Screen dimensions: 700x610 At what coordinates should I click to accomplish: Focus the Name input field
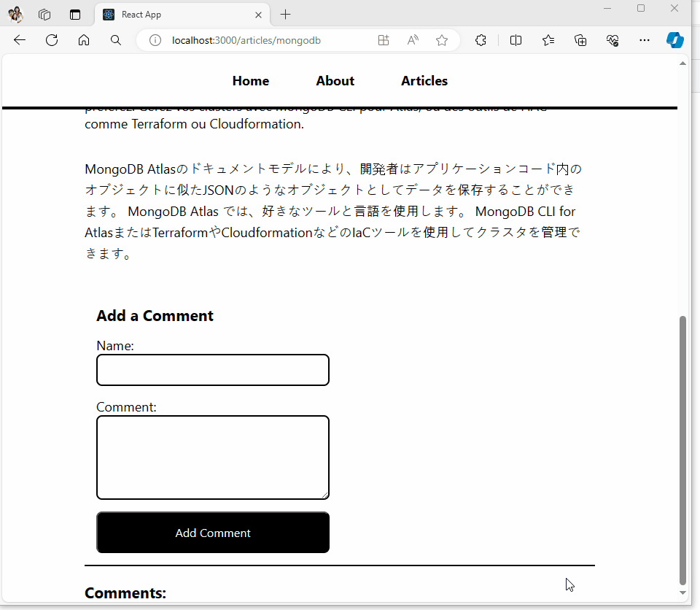point(213,370)
